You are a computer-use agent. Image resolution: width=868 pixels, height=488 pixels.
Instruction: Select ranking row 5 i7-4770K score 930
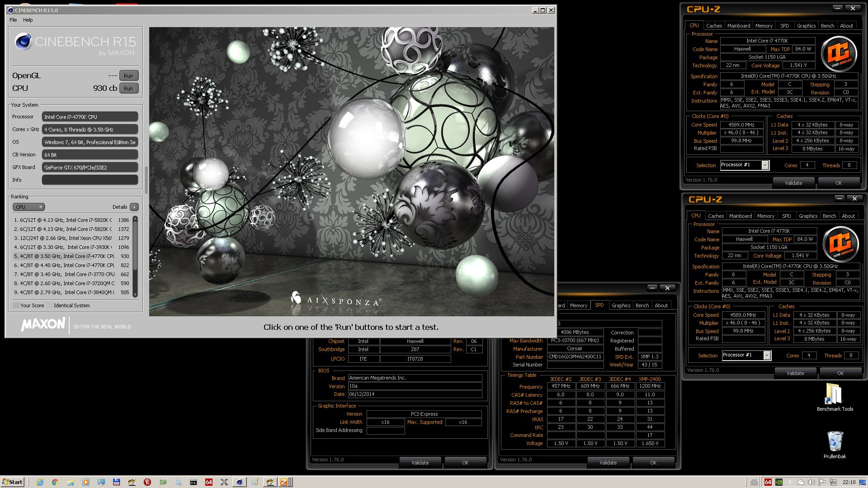71,256
